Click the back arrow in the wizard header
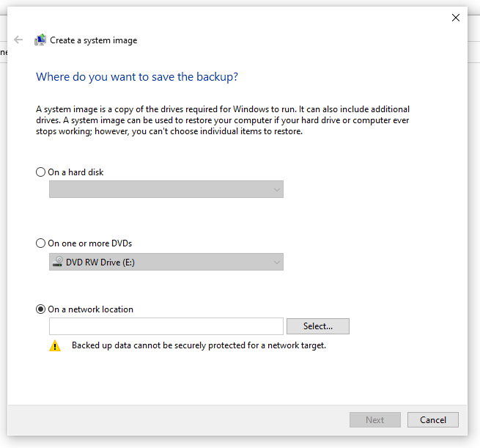This screenshot has height=448, width=480. coord(18,40)
